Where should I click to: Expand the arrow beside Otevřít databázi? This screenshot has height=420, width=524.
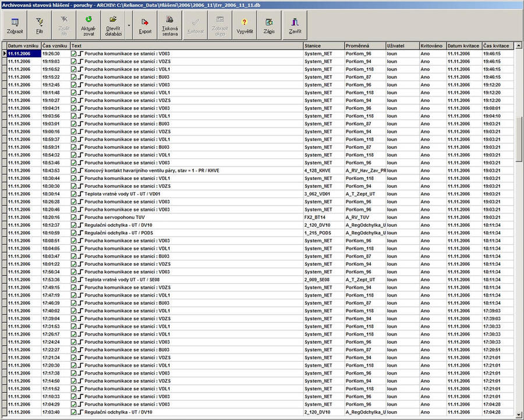pyautogui.click(x=129, y=25)
